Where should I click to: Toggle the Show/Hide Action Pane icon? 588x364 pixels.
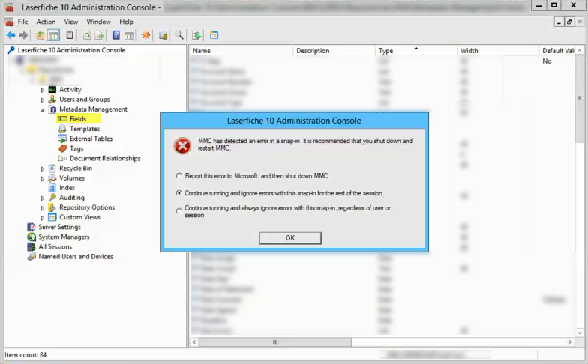pos(129,36)
